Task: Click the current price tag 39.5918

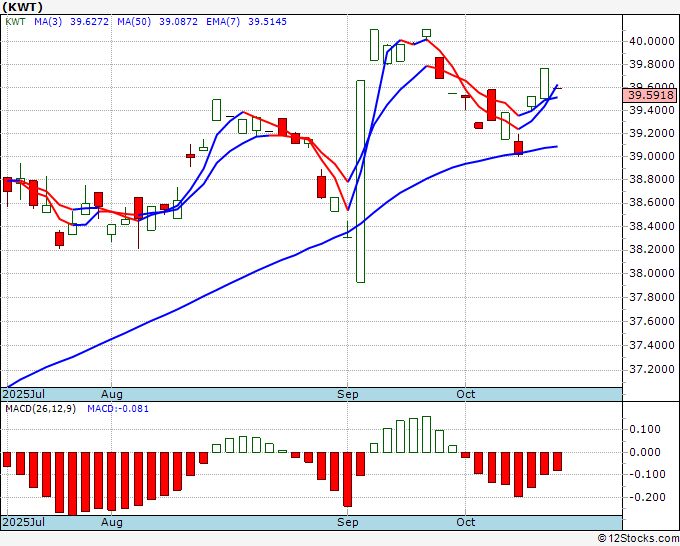Action: (x=649, y=95)
